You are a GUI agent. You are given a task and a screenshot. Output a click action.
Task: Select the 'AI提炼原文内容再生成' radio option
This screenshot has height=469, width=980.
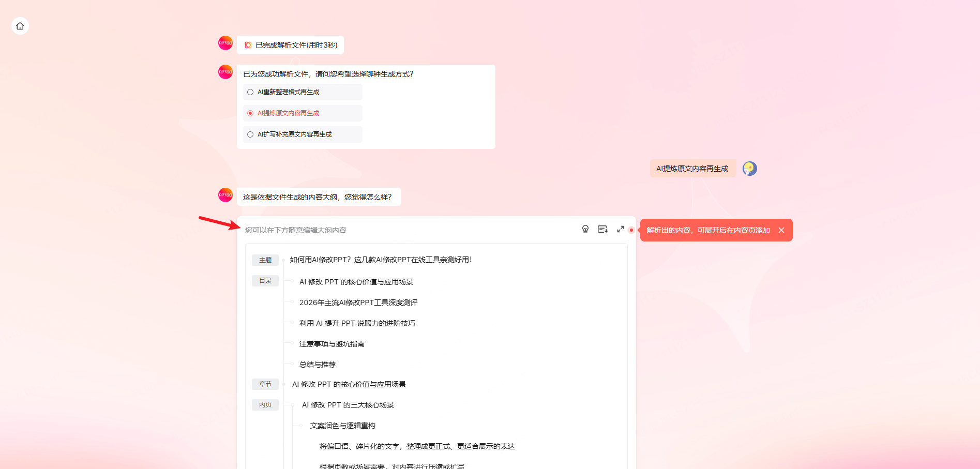coord(250,113)
